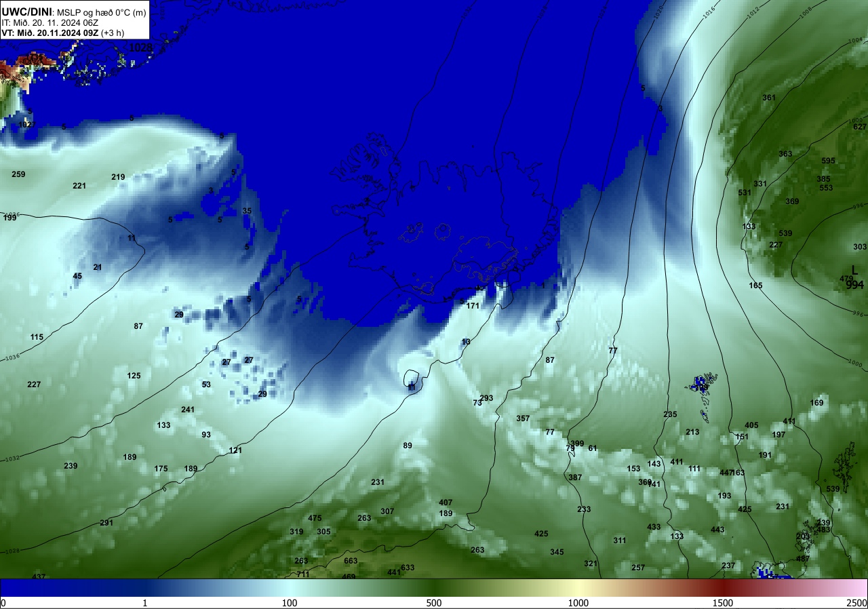Click the 663 height value

point(351,561)
